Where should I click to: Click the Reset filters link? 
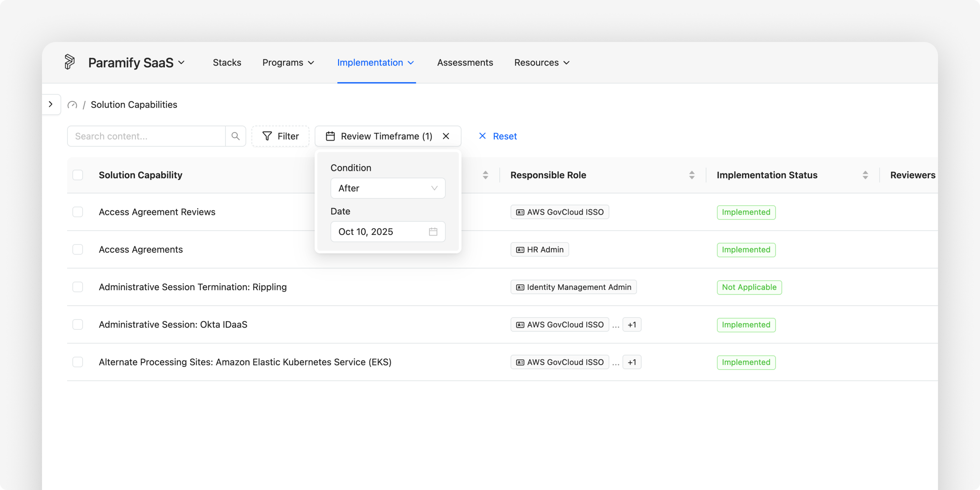tap(498, 136)
